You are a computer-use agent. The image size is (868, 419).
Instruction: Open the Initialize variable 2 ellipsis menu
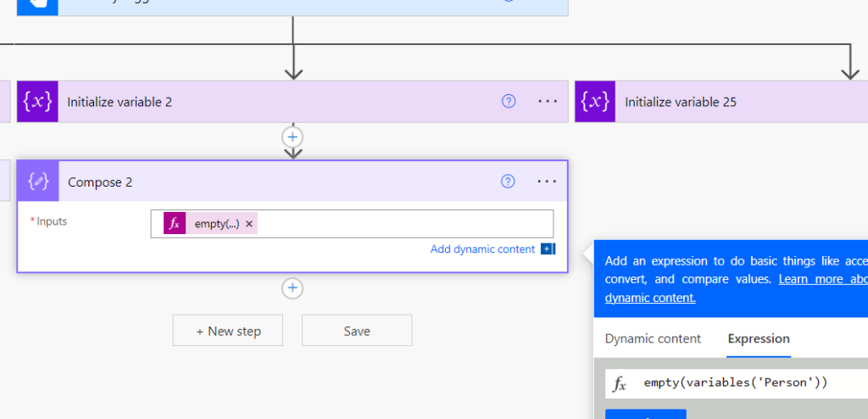coord(547,102)
